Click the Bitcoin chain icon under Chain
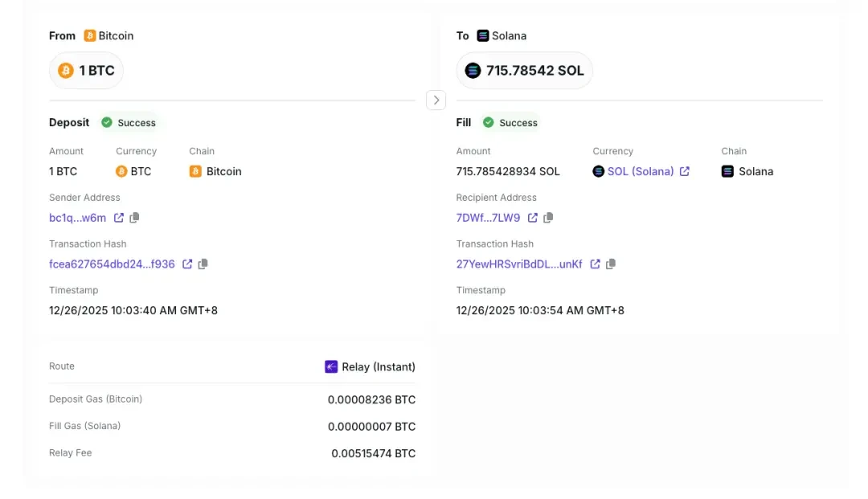This screenshot has height=499, width=868. 194,171
